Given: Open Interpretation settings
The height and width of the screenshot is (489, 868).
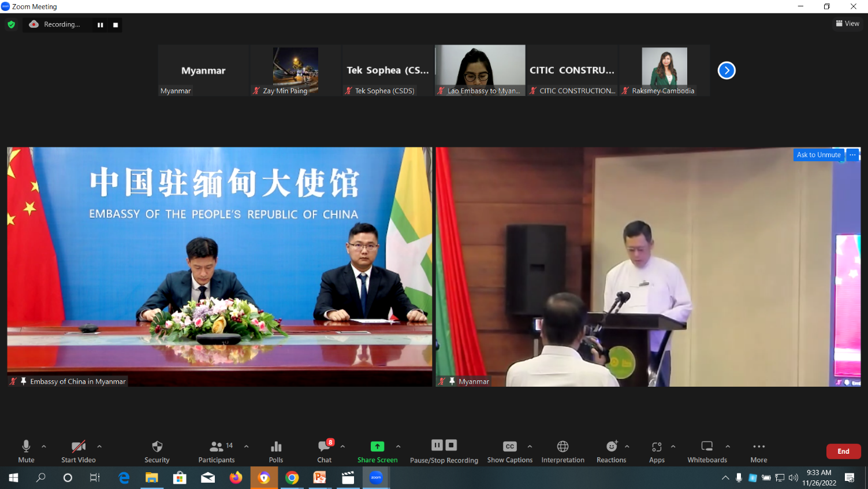Looking at the screenshot, I should point(563,451).
